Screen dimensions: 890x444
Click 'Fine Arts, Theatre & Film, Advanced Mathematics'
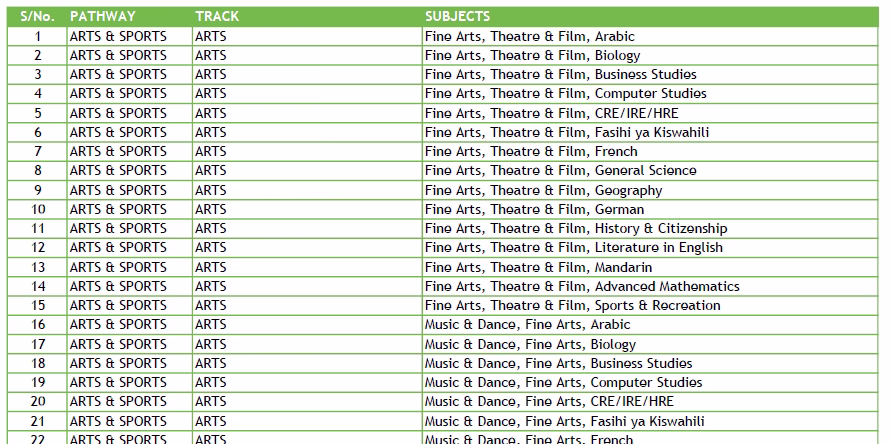coord(582,286)
